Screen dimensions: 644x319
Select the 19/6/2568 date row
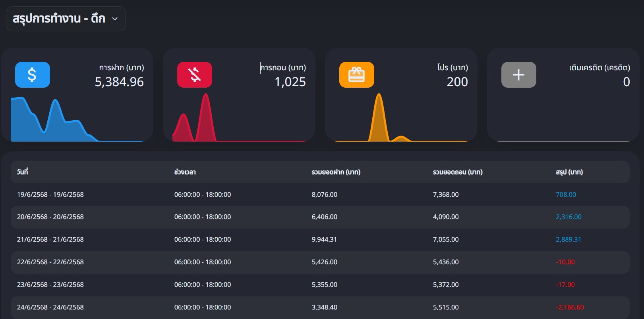pos(50,194)
